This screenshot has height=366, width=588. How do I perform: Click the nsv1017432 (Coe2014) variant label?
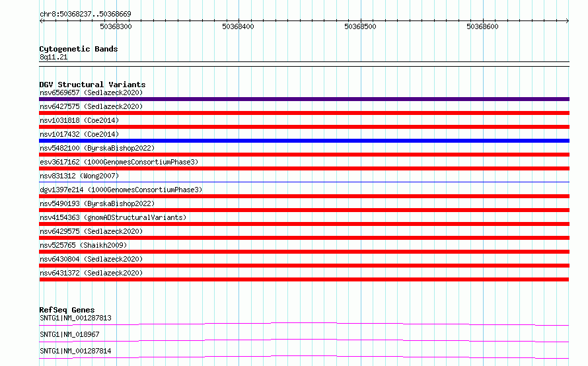click(x=79, y=134)
